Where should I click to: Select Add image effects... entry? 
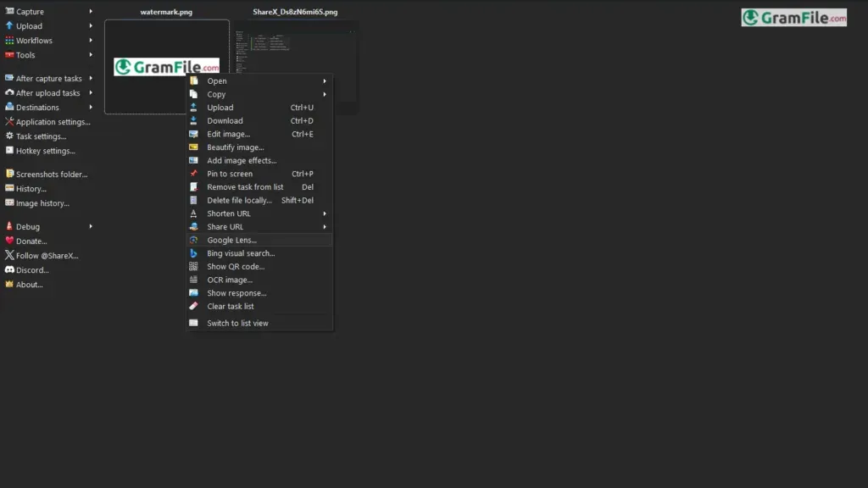tap(259, 160)
